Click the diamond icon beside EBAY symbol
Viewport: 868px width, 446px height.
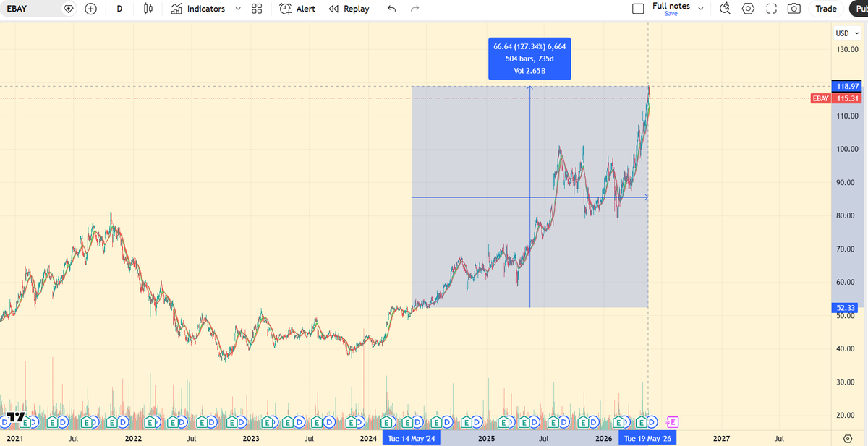tap(69, 9)
